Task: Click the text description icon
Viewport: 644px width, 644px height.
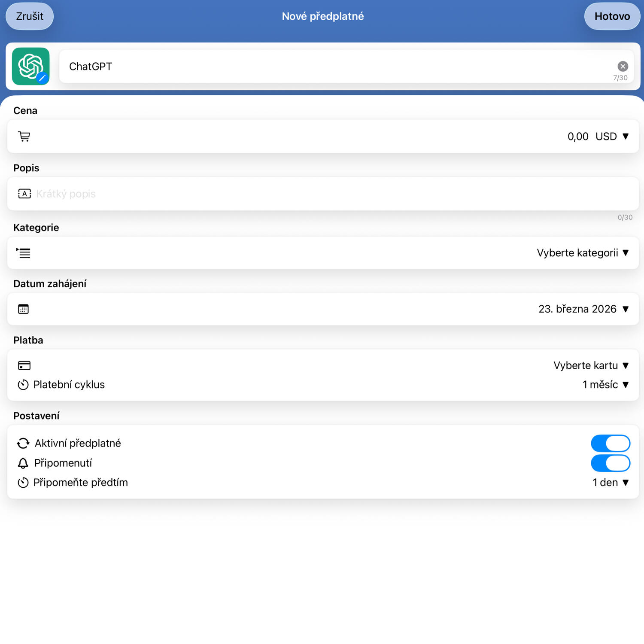Action: tap(24, 194)
